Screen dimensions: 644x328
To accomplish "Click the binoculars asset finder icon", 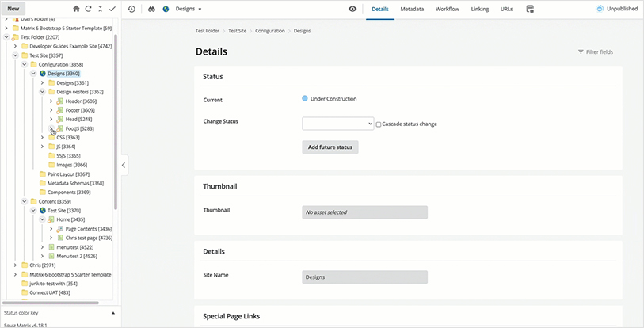I will [151, 9].
